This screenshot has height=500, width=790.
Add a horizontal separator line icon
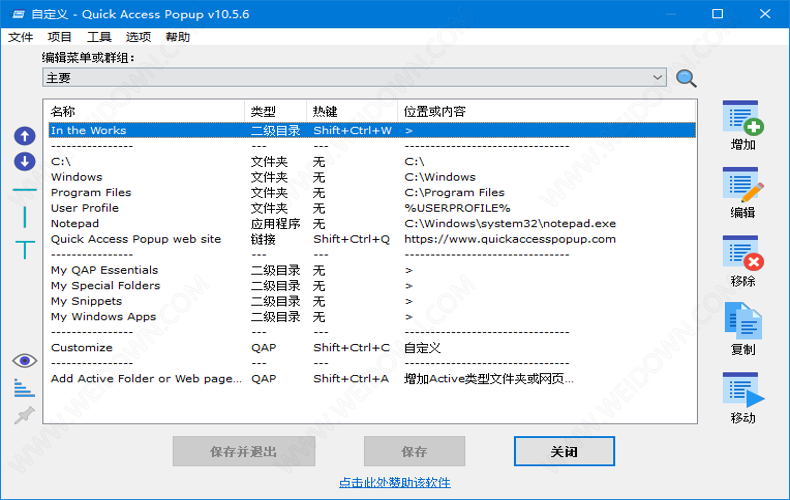[25, 190]
